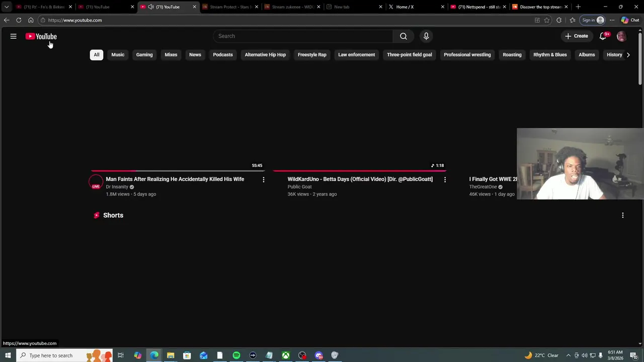Click the YouTube logo
This screenshot has height=362, width=644.
(41, 36)
